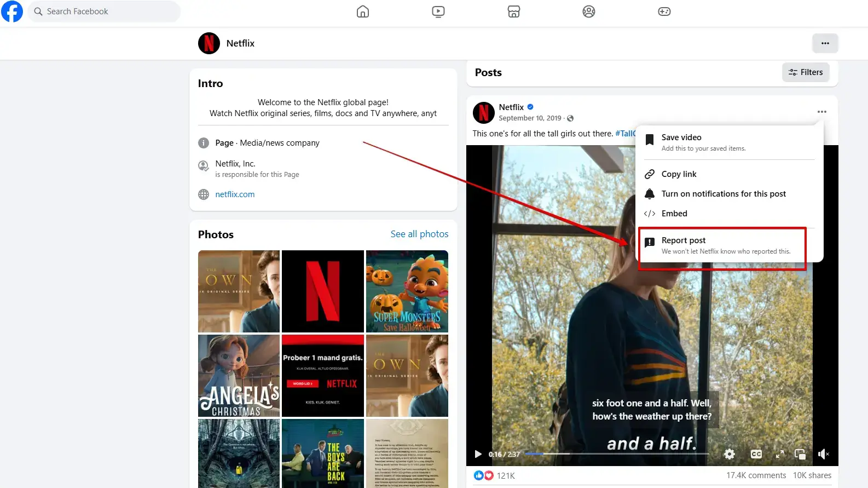Click the Netflix page profile logo
Viewport: 868px width, 488px height.
(x=209, y=43)
